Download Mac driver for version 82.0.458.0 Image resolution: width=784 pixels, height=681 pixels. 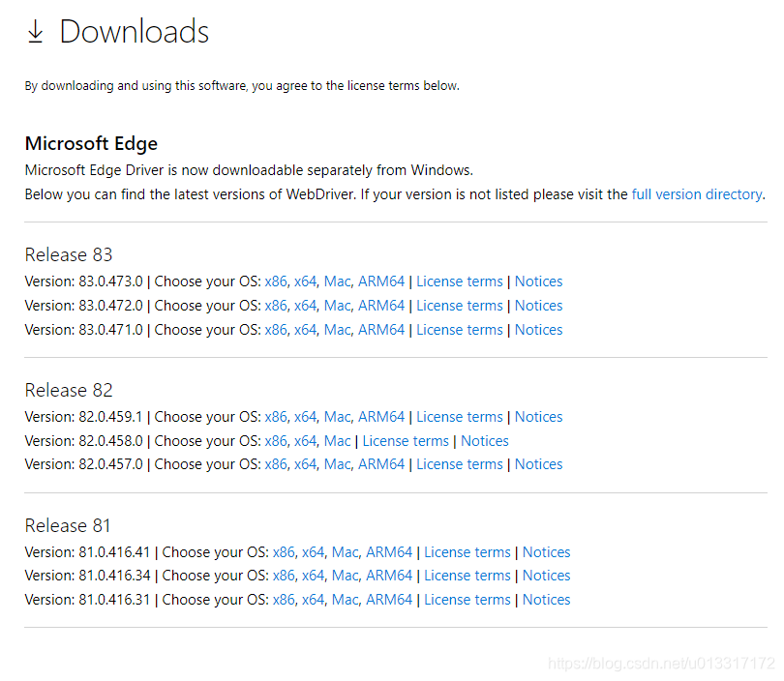coord(338,441)
